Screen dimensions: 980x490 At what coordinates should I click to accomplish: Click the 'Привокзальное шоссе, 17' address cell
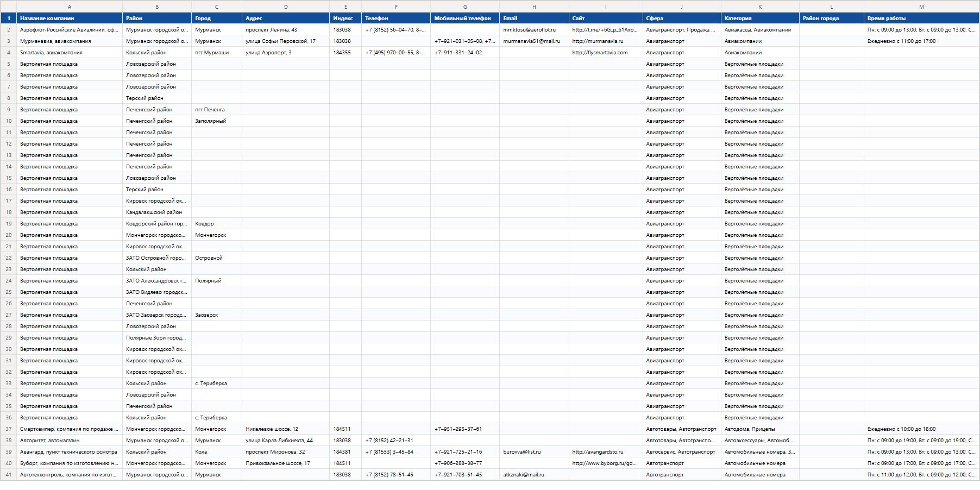click(x=286, y=463)
